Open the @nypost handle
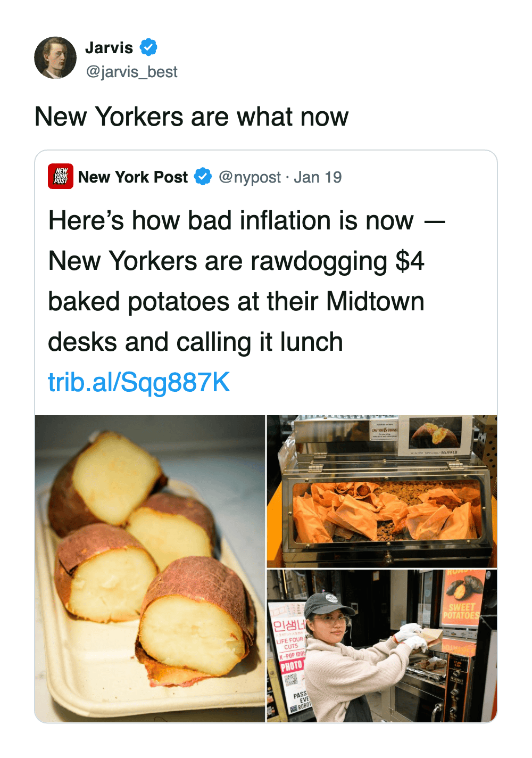This screenshot has width=532, height=758. [250, 177]
